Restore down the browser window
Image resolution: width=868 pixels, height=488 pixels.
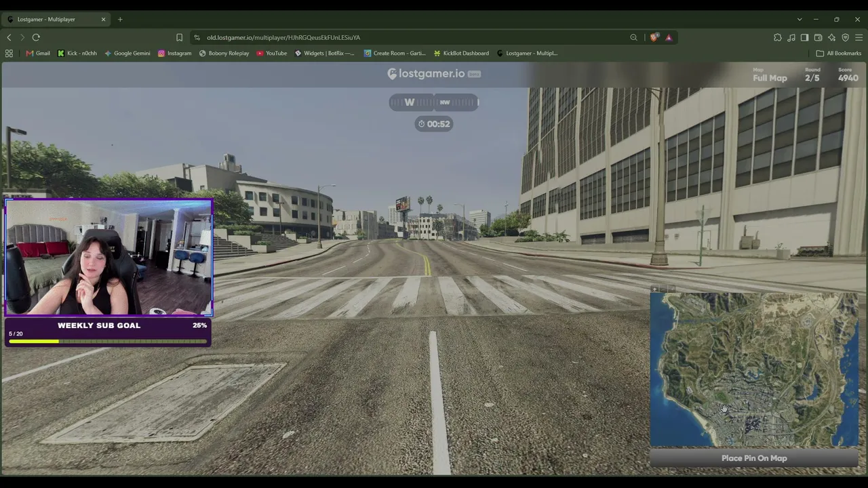coord(837,19)
